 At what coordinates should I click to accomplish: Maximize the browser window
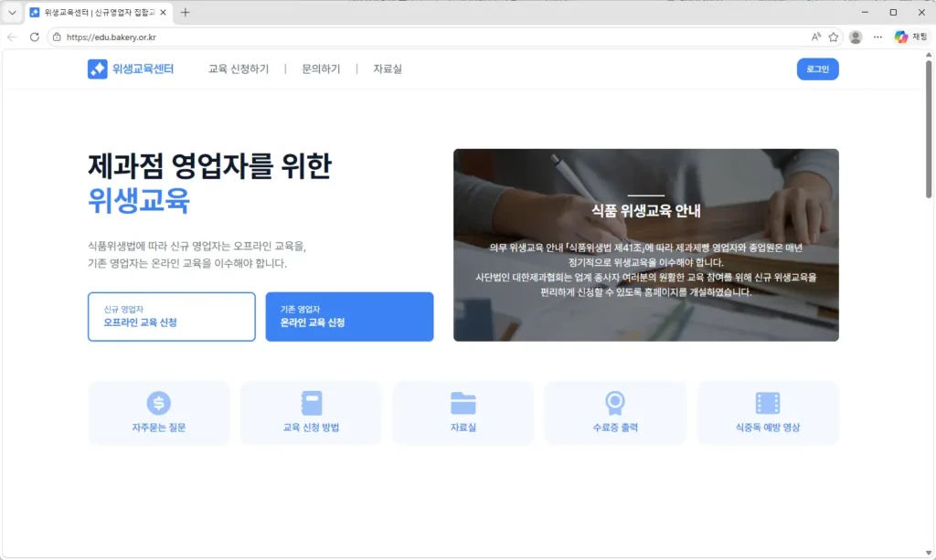893,13
